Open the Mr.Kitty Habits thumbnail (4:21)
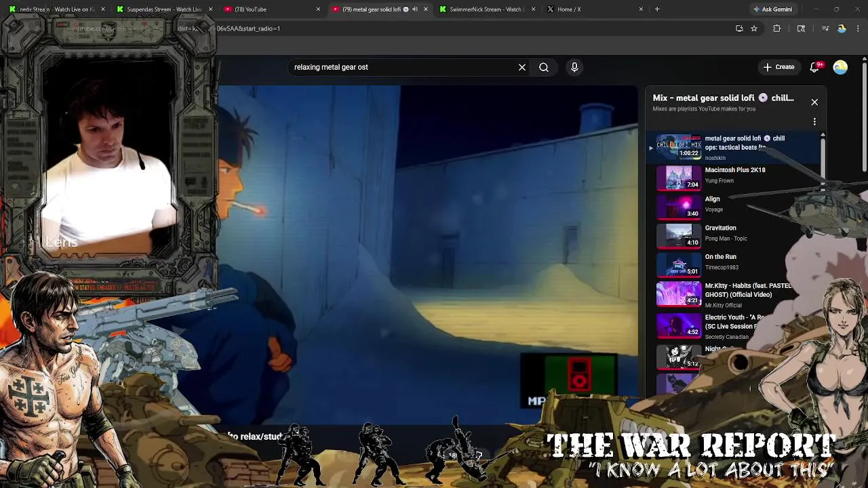 click(679, 293)
